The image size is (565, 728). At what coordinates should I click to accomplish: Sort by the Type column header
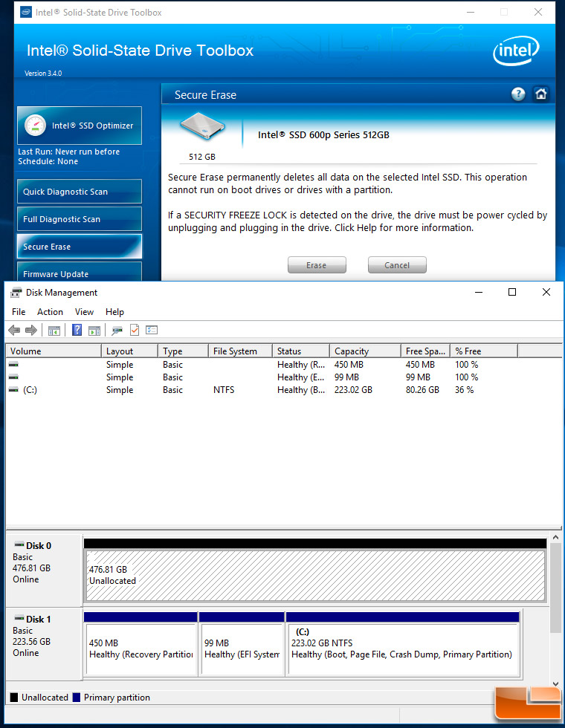(184, 351)
